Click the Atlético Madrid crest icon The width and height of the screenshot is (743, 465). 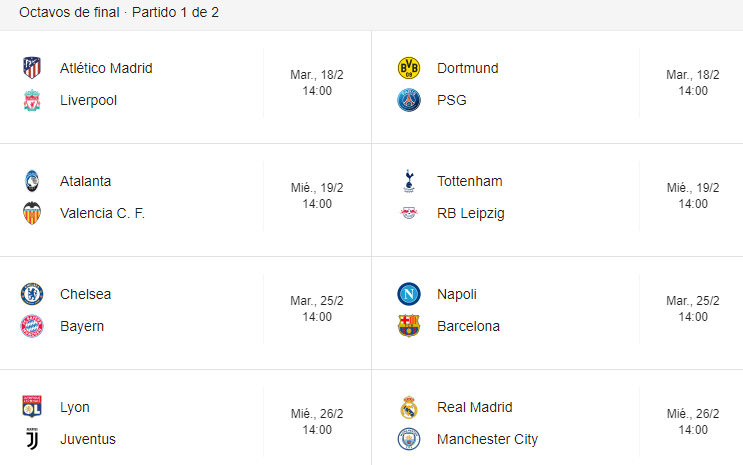click(x=32, y=68)
